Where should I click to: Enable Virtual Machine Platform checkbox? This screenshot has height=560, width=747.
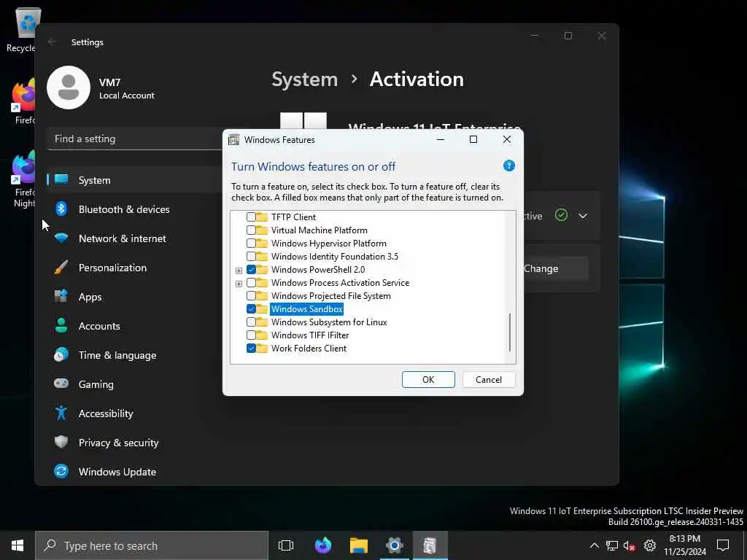click(x=251, y=230)
